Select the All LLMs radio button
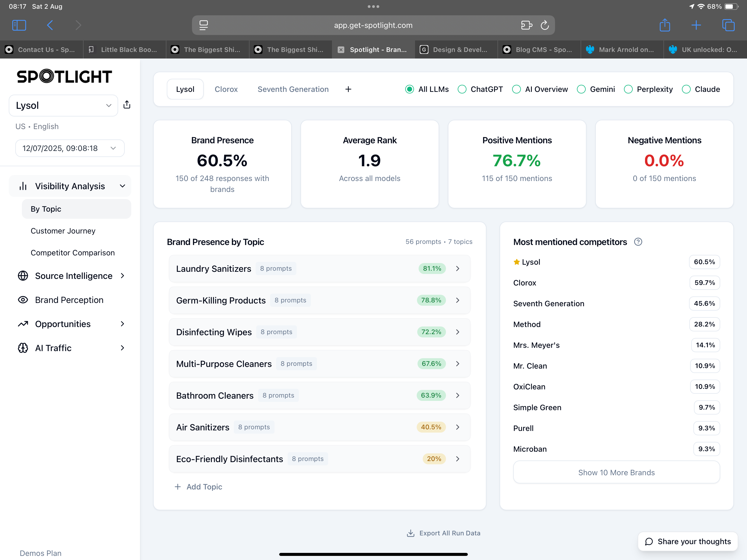Image resolution: width=747 pixels, height=560 pixels. (410, 89)
